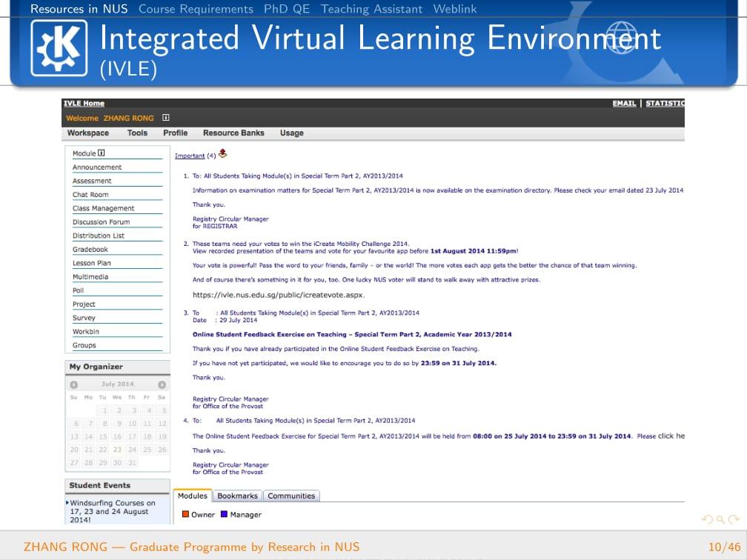Open Distribution List in the sidebar

click(98, 236)
